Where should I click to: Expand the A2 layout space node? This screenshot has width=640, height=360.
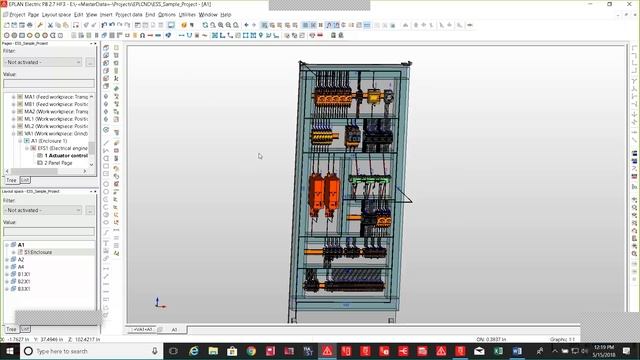pos(7,260)
